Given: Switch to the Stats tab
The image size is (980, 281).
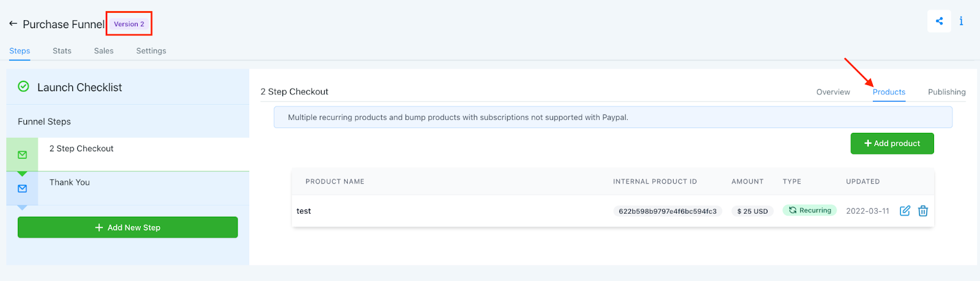Looking at the screenshot, I should coord(62,51).
